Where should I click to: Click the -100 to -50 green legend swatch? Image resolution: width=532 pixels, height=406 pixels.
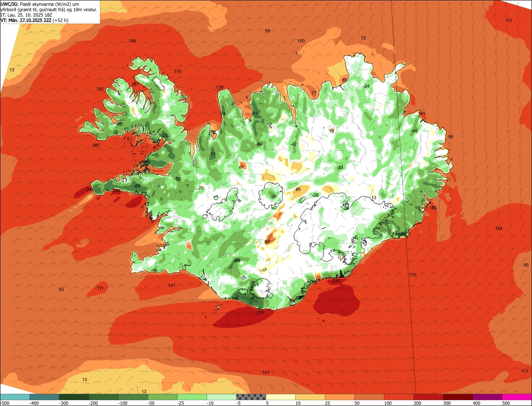133,397
